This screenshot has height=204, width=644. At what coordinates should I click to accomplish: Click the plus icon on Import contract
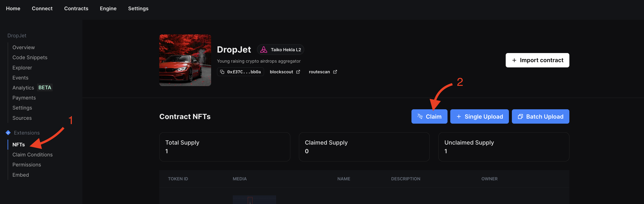tap(514, 60)
